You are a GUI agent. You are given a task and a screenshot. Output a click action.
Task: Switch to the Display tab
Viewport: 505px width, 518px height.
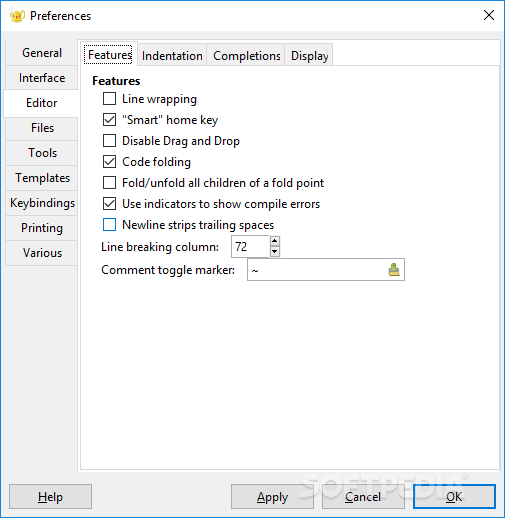click(309, 56)
